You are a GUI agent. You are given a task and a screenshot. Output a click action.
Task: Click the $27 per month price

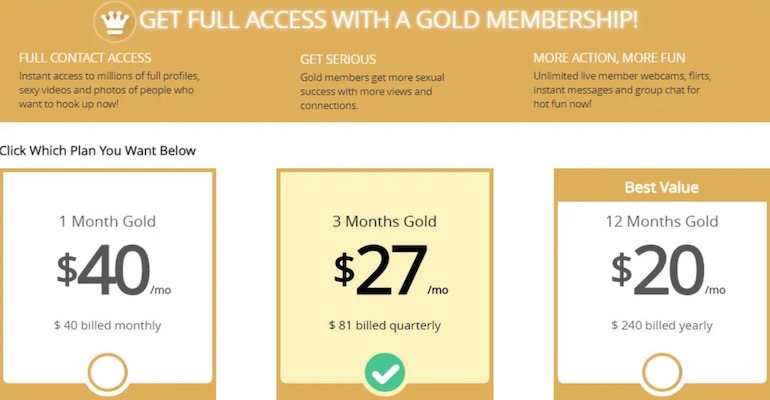[x=390, y=271]
